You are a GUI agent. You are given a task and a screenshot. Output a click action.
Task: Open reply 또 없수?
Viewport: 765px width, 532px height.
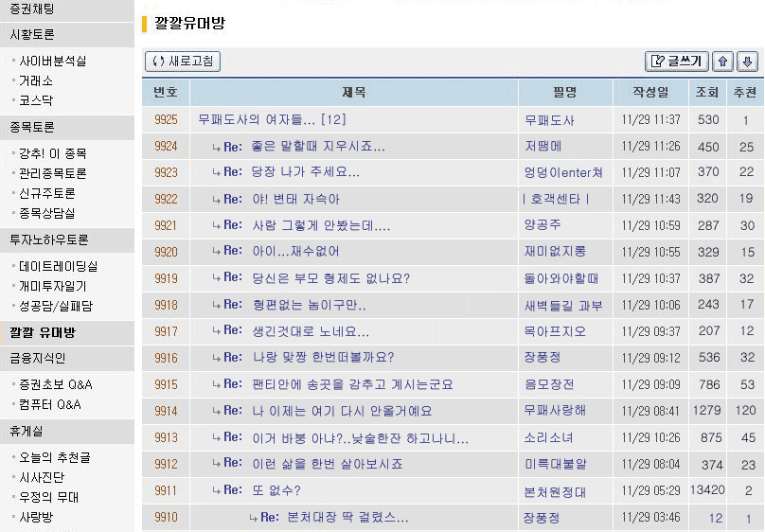(276, 490)
